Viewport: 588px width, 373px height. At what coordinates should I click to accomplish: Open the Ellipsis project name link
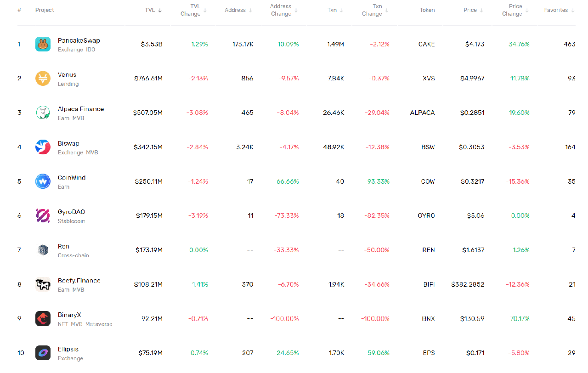pyautogui.click(x=68, y=349)
